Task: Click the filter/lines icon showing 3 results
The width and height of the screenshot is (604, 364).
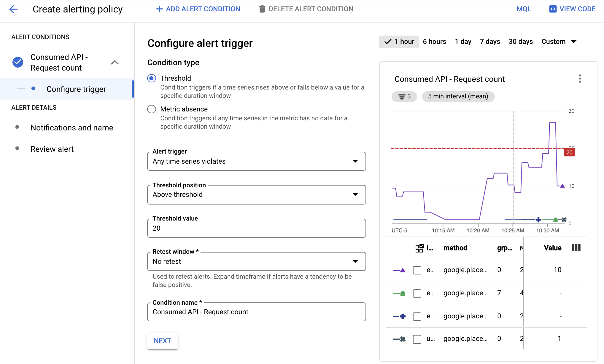Action: click(404, 96)
